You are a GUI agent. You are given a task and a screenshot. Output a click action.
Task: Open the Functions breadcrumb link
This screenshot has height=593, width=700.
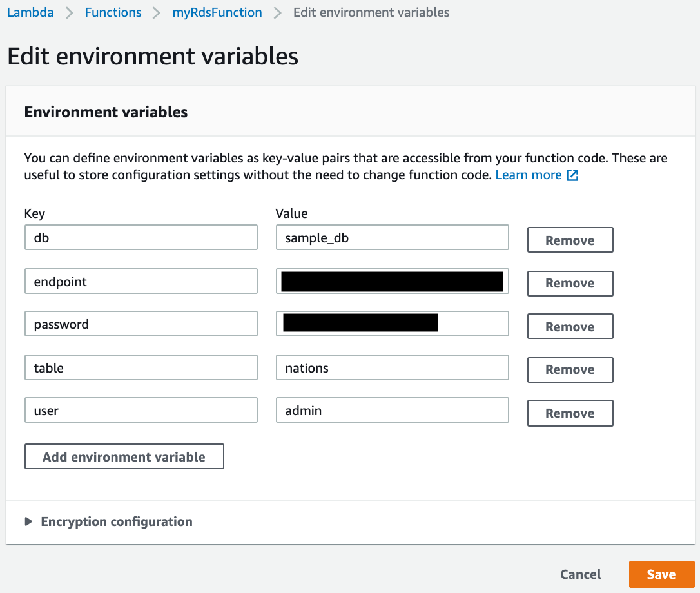(113, 12)
